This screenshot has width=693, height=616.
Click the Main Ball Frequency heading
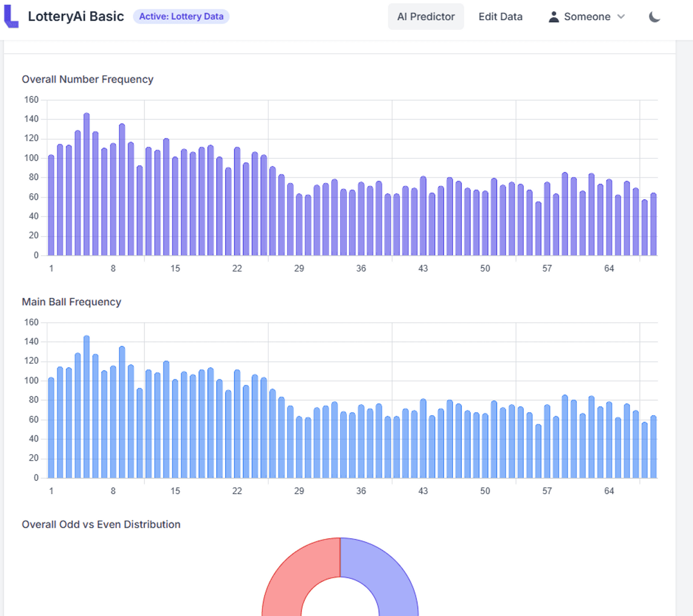click(71, 302)
